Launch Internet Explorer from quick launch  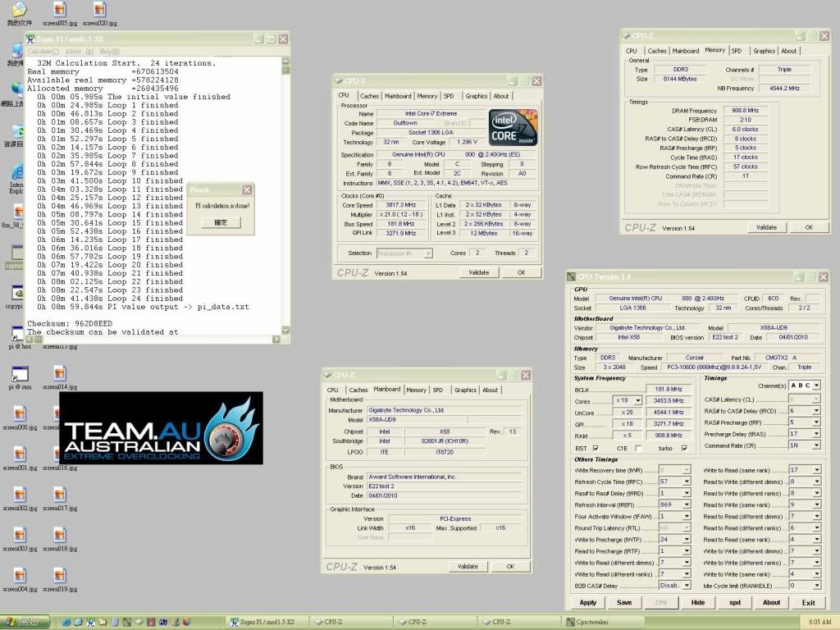pyautogui.click(x=66, y=622)
